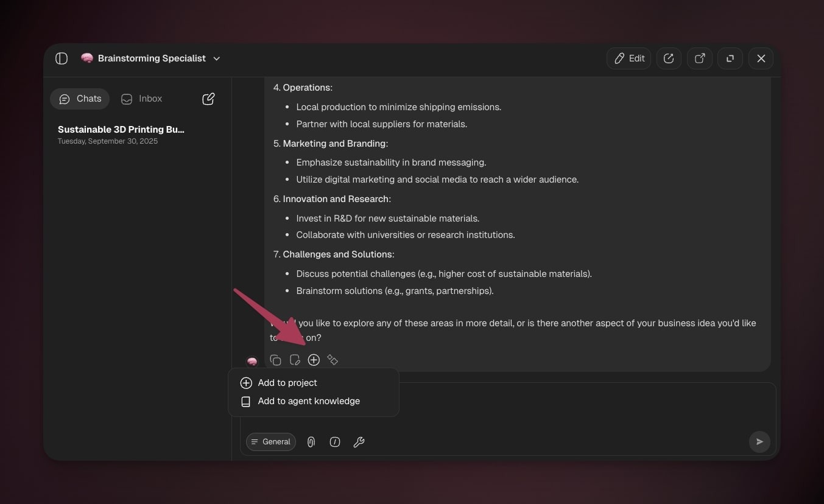824x504 pixels.
Task: Switch to the Inbox tab
Action: pos(142,99)
